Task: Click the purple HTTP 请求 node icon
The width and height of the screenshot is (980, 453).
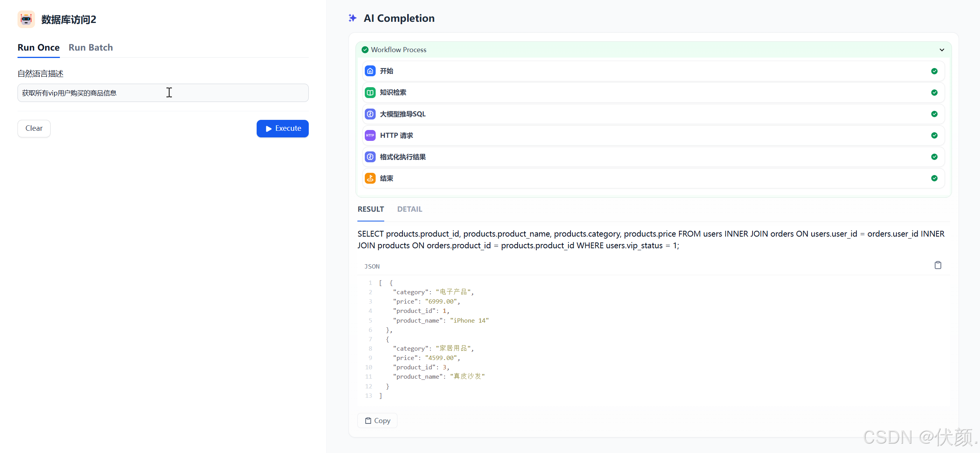Action: (370, 135)
